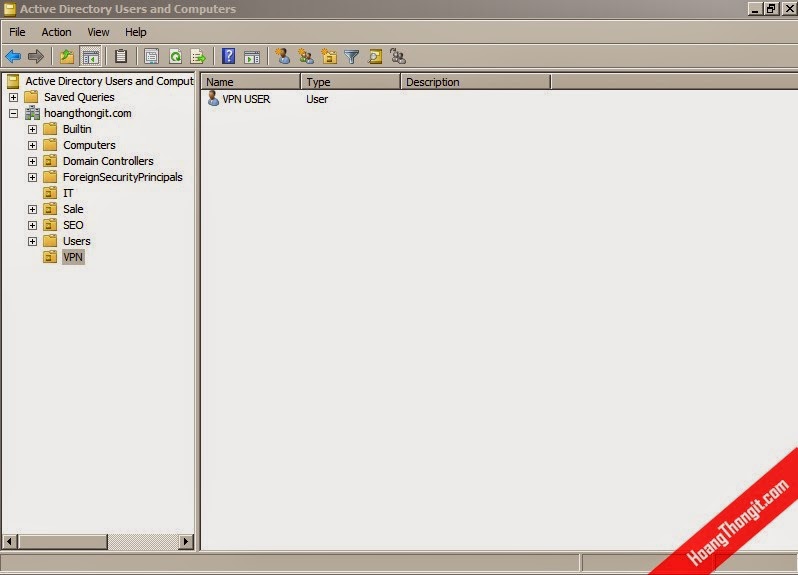Click the VPN OU folder icon
This screenshot has width=798, height=575.
click(x=50, y=256)
